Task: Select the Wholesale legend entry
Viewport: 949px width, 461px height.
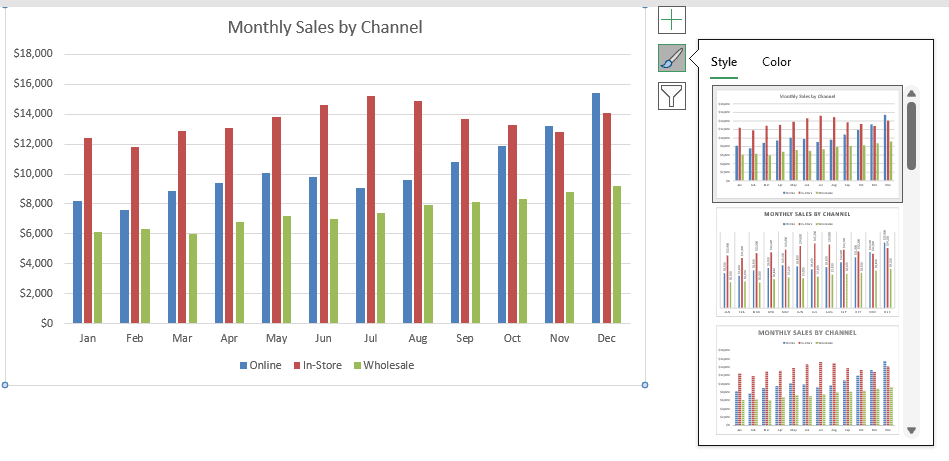Action: [x=384, y=365]
